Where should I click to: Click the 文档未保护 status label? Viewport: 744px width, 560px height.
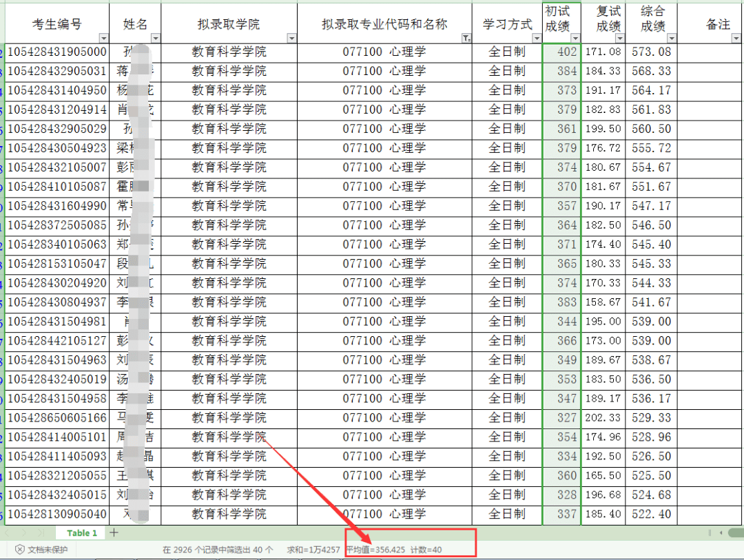click(48, 550)
